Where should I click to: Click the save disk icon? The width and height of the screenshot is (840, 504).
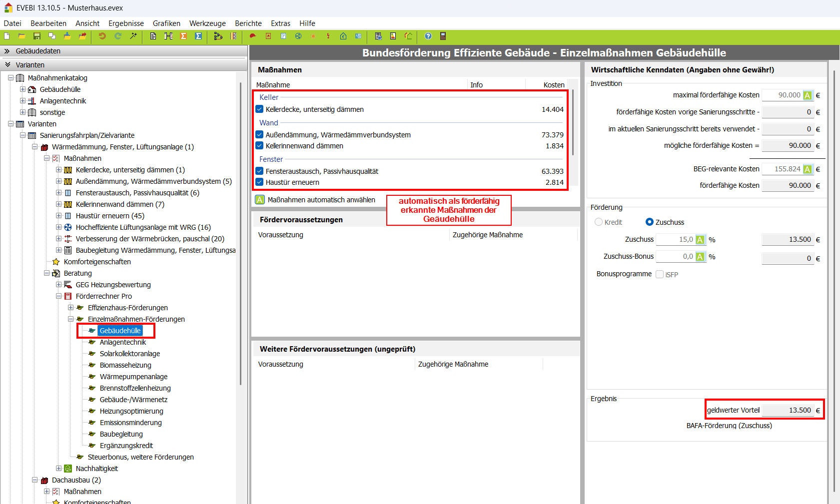point(37,36)
